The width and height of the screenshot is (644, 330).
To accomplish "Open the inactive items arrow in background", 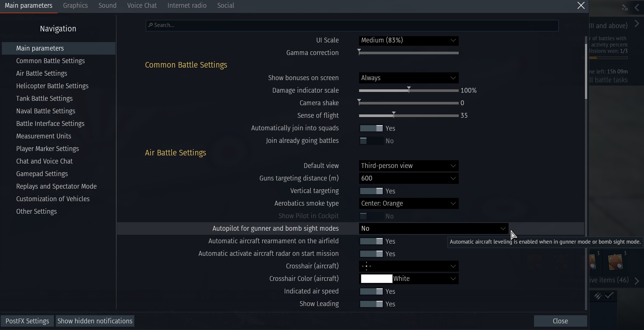I will (x=637, y=281).
